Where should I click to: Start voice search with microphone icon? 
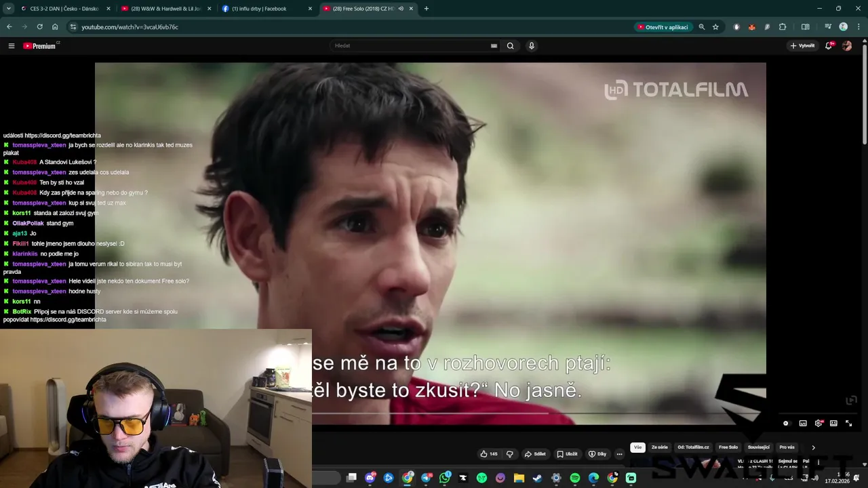[x=532, y=46]
